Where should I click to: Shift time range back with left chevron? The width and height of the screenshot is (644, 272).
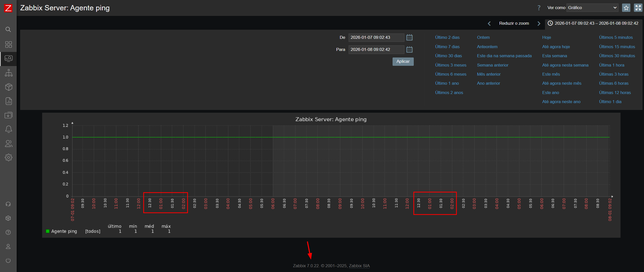[489, 23]
